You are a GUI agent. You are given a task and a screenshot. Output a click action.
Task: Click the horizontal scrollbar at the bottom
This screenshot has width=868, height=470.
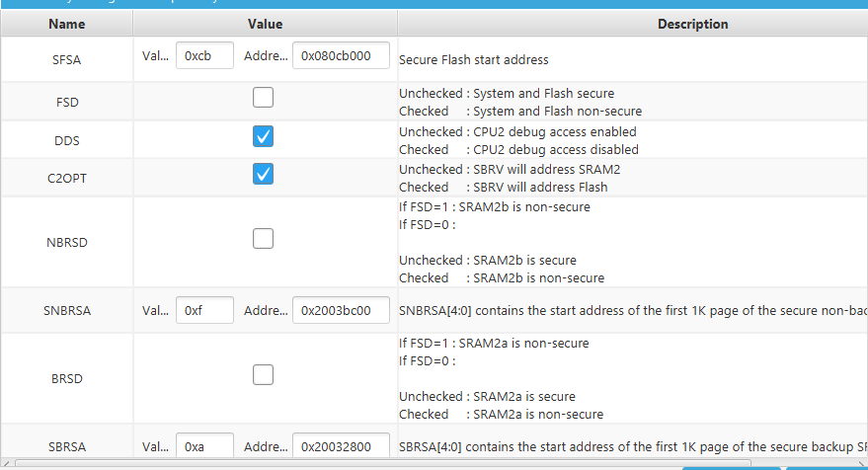pos(382,463)
